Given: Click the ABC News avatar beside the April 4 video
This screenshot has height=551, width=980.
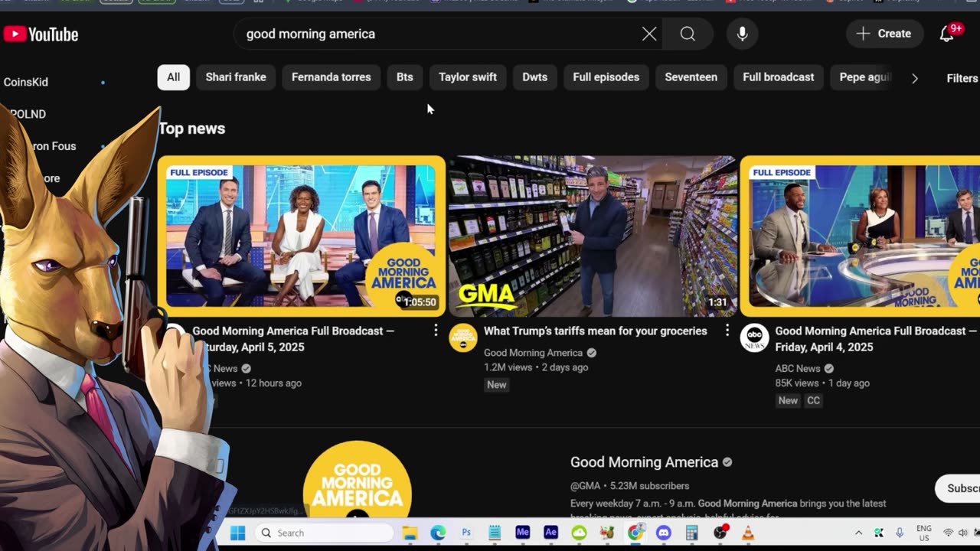Looking at the screenshot, I should click(x=754, y=337).
